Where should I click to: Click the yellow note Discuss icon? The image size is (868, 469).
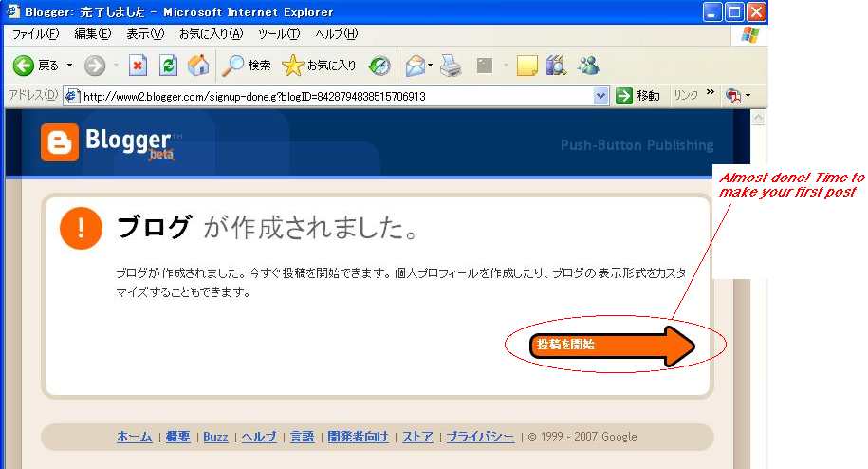pos(526,66)
